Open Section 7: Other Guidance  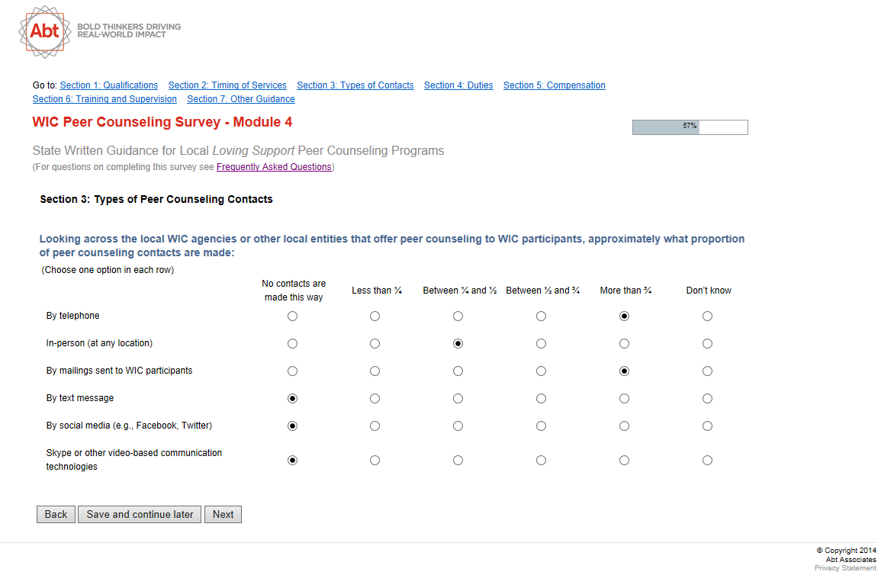240,99
